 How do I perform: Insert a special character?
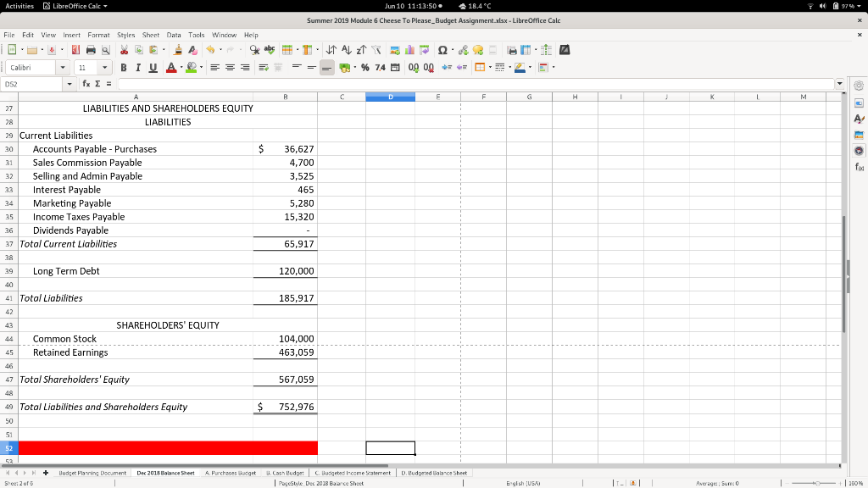point(443,50)
